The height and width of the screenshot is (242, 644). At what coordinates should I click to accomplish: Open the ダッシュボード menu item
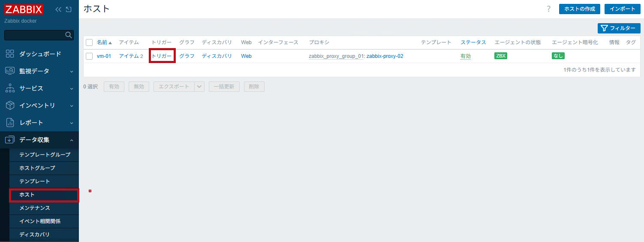click(39, 54)
